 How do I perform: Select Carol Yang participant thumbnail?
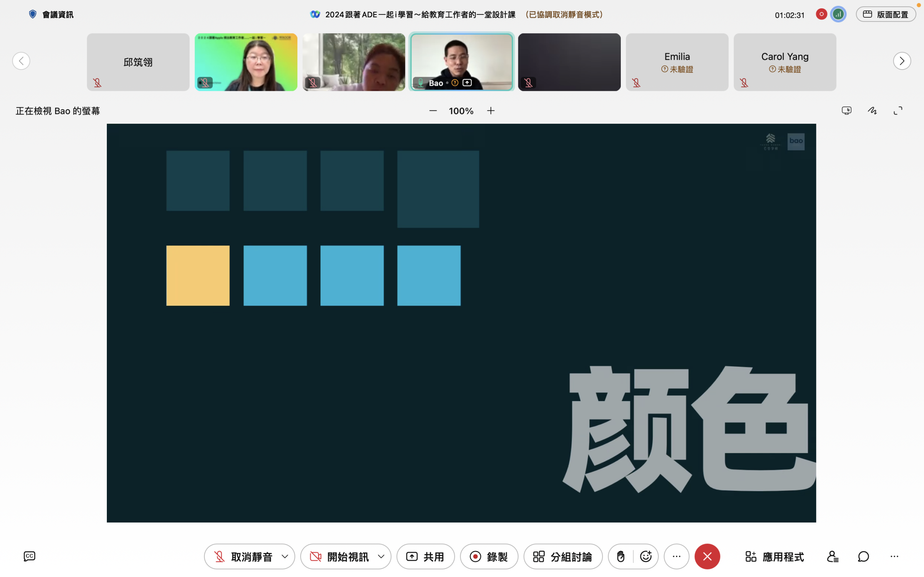pyautogui.click(x=785, y=62)
